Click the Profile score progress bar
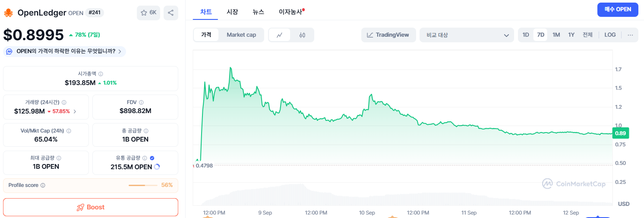Image resolution: width=644 pixels, height=218 pixels. [x=143, y=185]
